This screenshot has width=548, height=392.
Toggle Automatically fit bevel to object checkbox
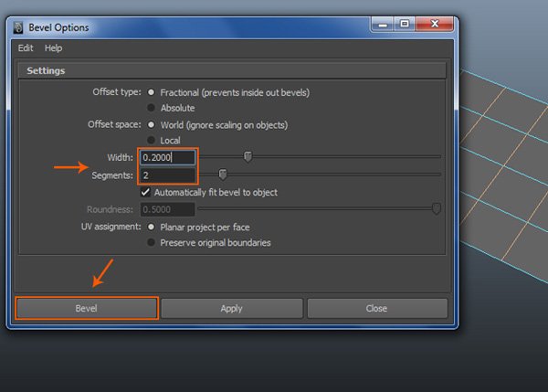145,193
